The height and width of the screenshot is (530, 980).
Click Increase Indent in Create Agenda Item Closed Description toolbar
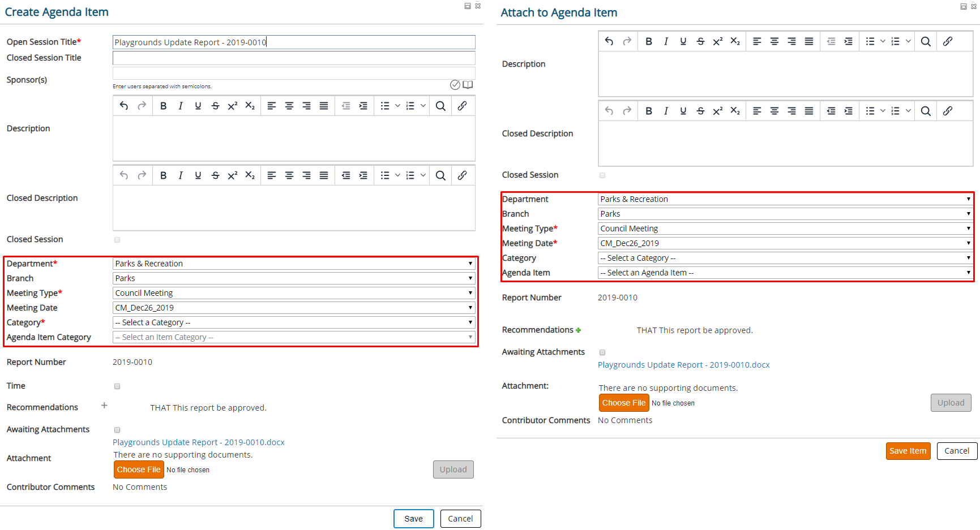tap(363, 175)
